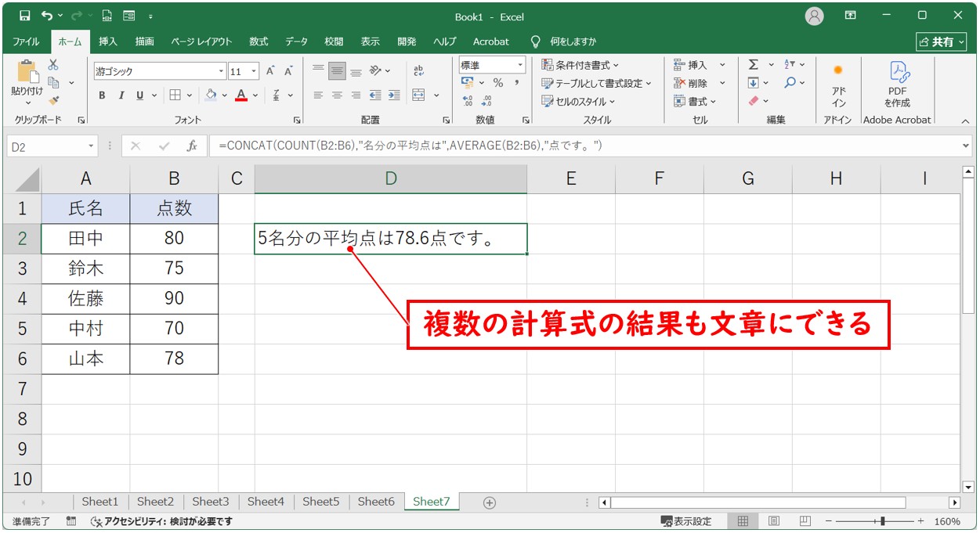Screen dimensions: 980x533
Task: Click the オートSUM sigma icon
Action: 754,64
